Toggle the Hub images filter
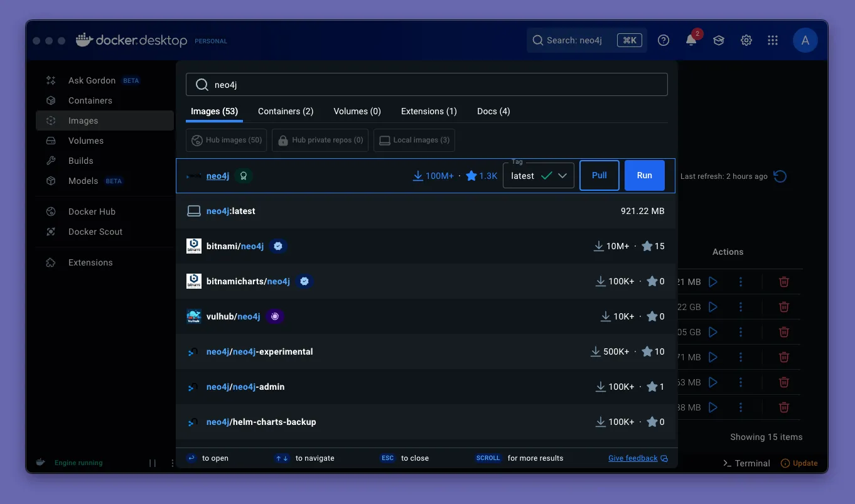Image resolution: width=855 pixels, height=504 pixels. tap(227, 140)
